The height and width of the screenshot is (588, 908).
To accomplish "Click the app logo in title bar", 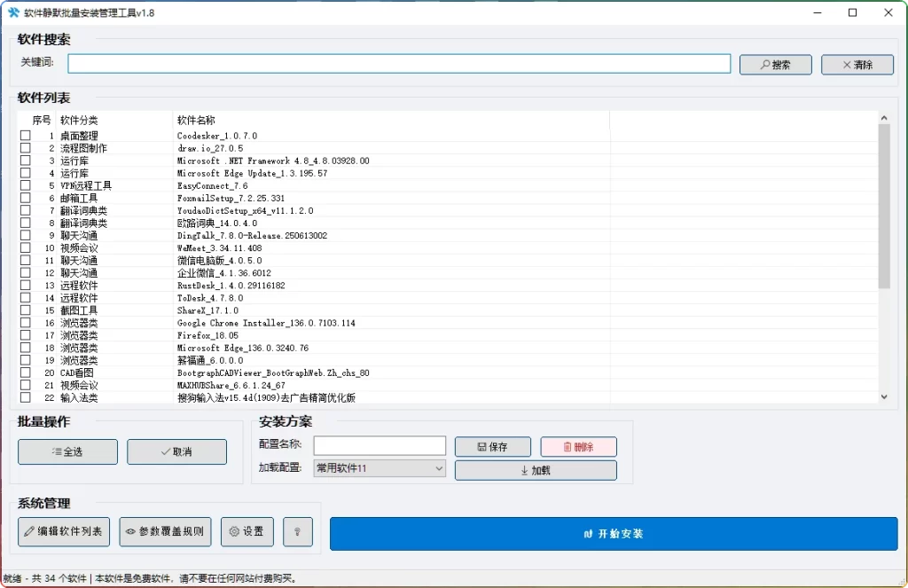I will pos(12,12).
